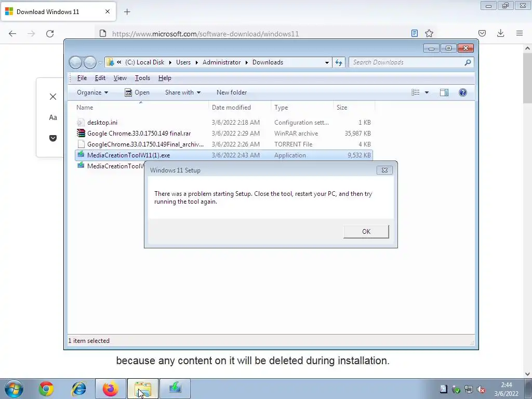Open the File menu
The image size is (532, 399).
(82, 78)
